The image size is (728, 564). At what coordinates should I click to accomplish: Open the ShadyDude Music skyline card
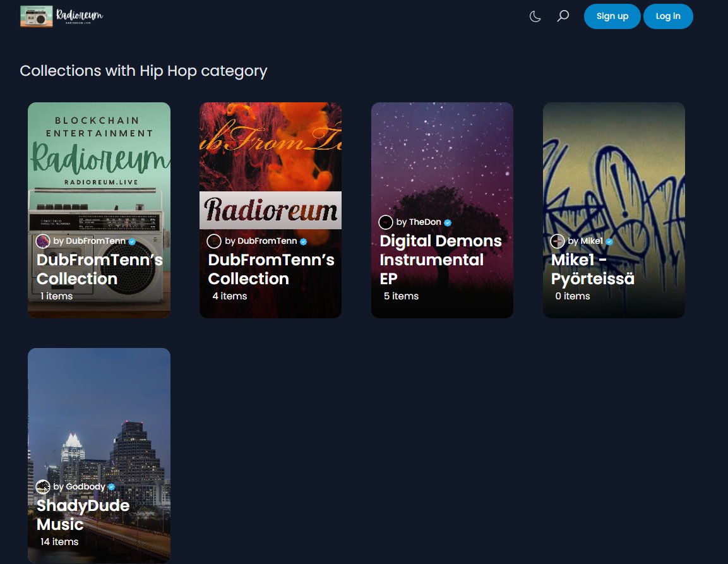click(99, 455)
